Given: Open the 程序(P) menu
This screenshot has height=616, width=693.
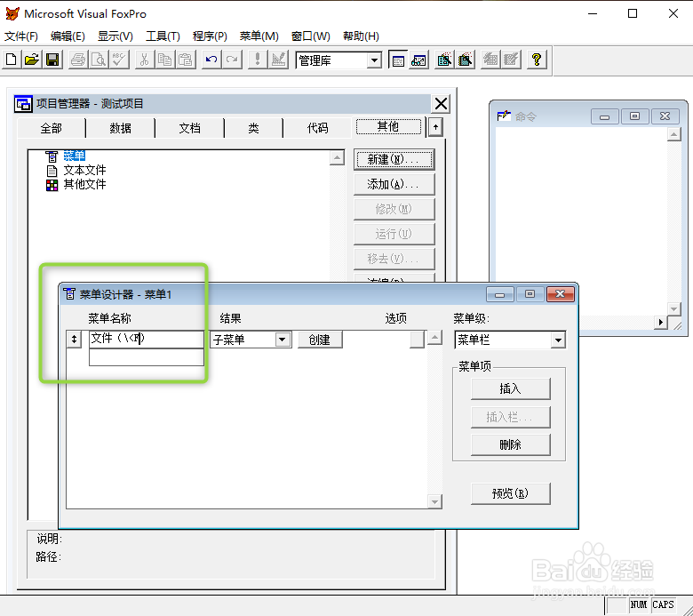Looking at the screenshot, I should pyautogui.click(x=210, y=36).
